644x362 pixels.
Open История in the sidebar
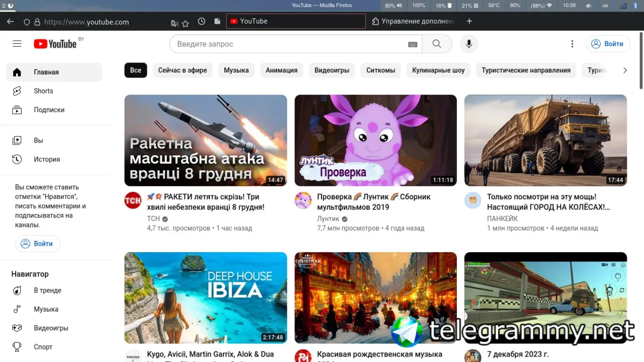click(x=54, y=159)
